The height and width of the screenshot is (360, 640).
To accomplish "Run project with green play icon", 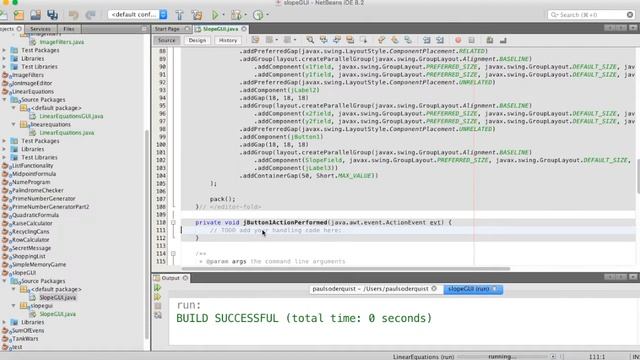I will pos(215,15).
